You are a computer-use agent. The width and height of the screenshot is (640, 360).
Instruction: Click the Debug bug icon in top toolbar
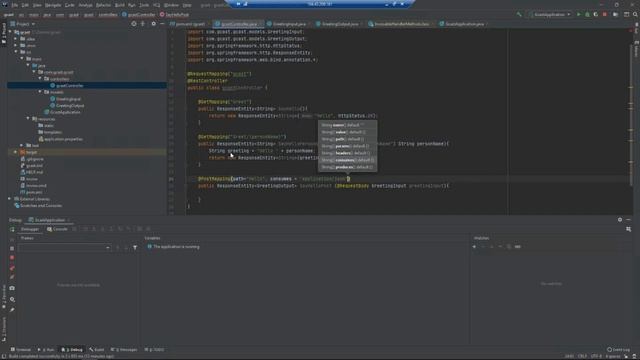(587, 15)
